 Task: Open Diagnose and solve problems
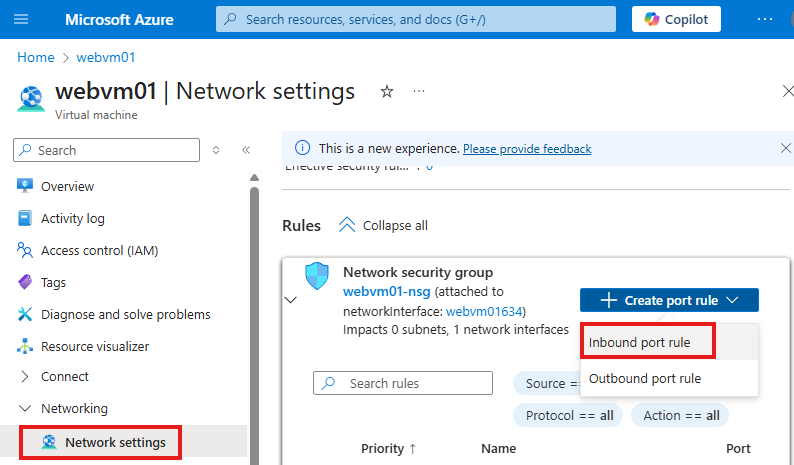[x=125, y=314]
